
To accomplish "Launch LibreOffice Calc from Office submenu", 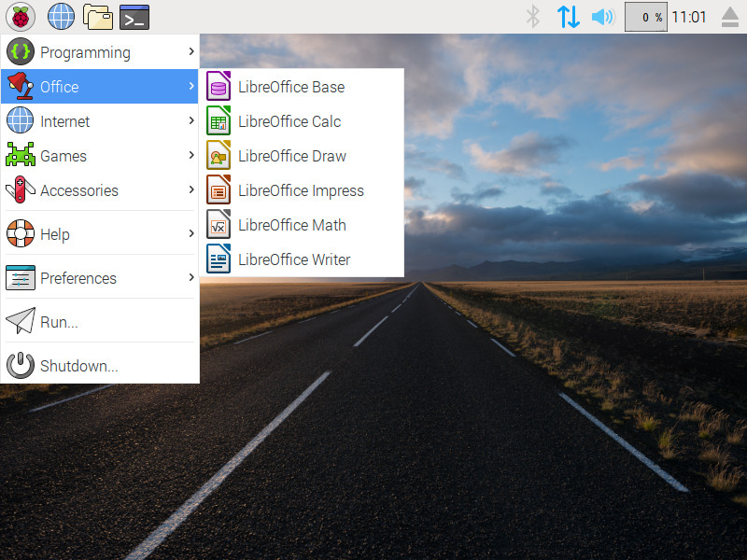I will (302, 120).
